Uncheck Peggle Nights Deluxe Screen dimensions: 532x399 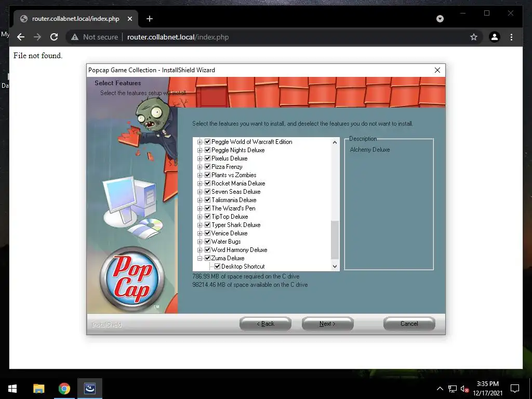(208, 150)
